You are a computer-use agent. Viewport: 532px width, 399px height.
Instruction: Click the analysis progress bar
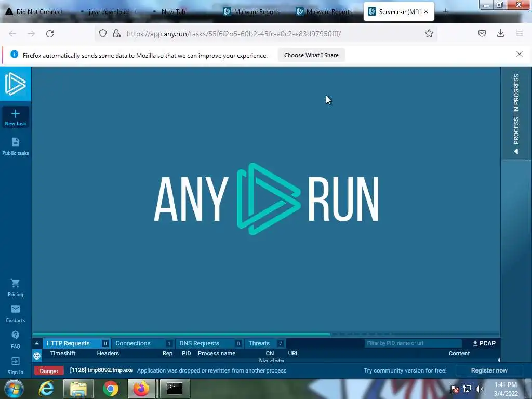pos(266,334)
